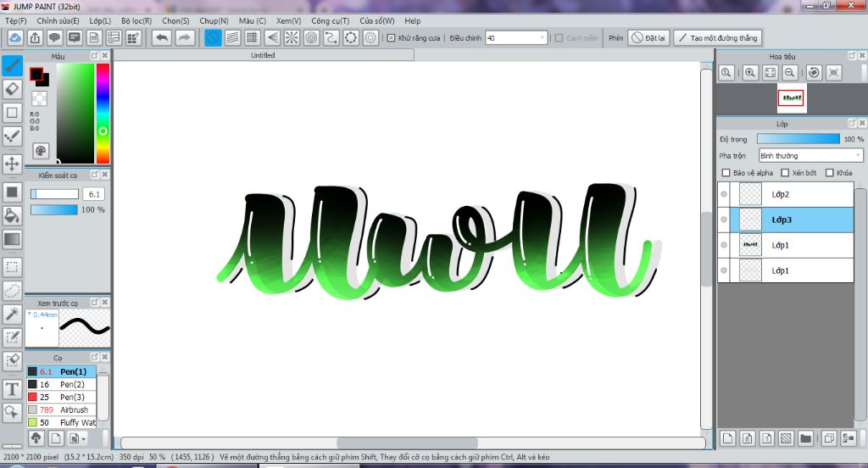The height and width of the screenshot is (468, 868).
Task: Open the brush options dropdown arrow below brush list
Action: [x=84, y=439]
